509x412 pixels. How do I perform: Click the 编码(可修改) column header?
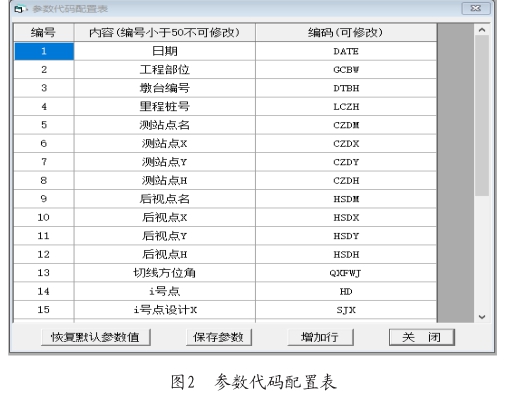pos(346,33)
